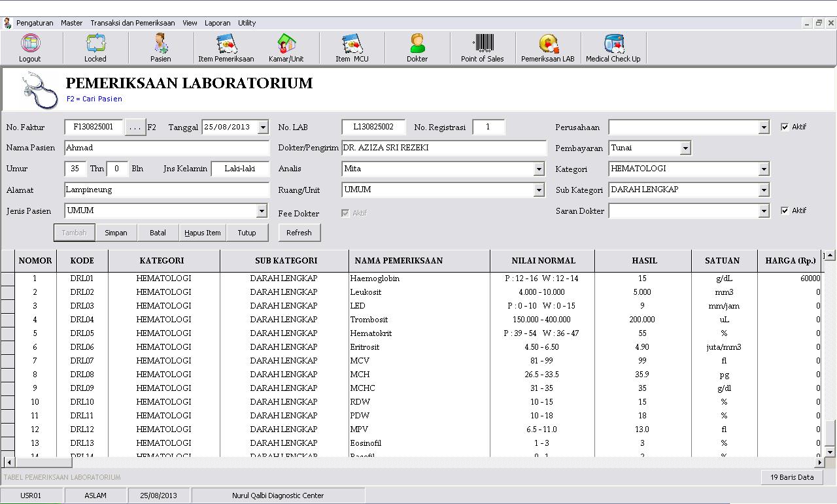This screenshot has width=837, height=504.
Task: Click the Pasien toolbar icon
Action: [160, 47]
